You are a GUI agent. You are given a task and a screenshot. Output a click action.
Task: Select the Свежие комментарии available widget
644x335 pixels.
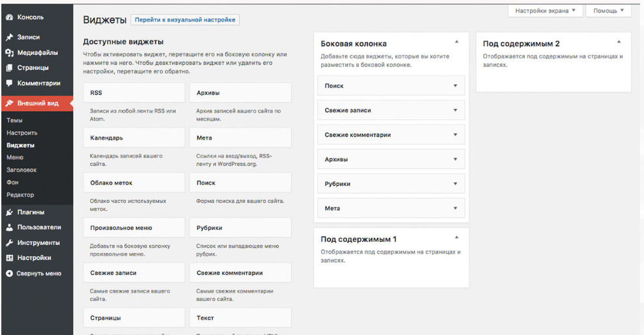pos(240,273)
